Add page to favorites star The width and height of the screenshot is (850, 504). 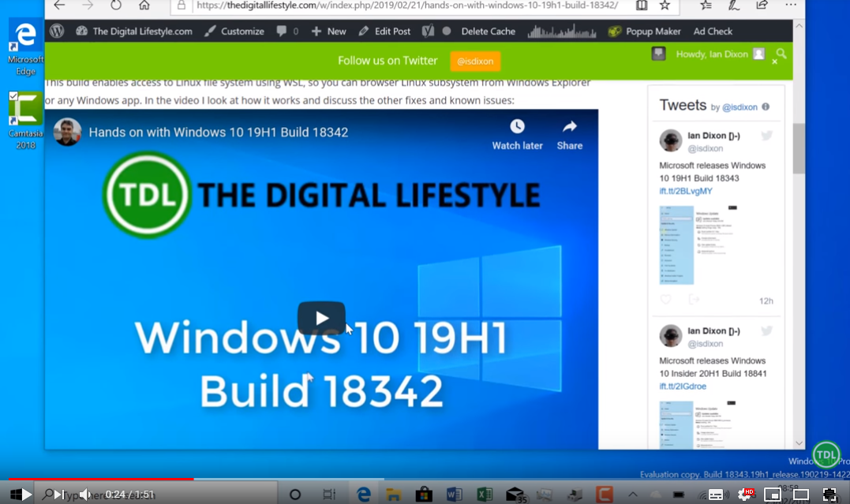point(665,6)
